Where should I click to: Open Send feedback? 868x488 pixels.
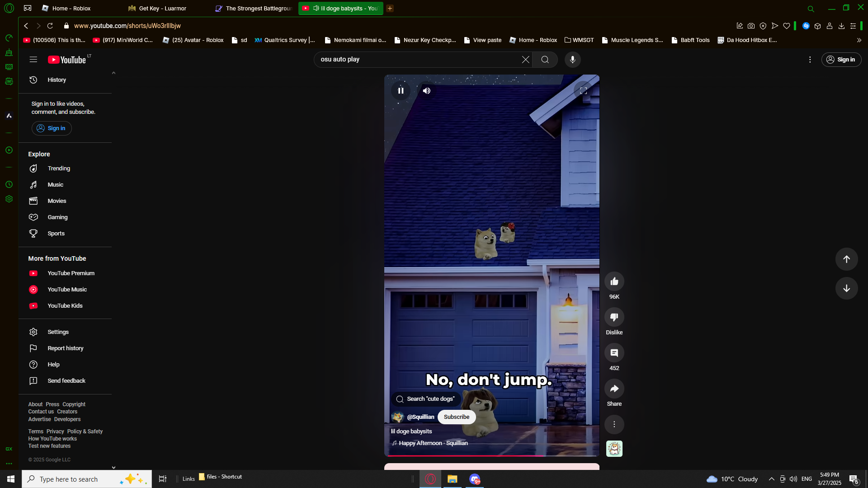point(66,381)
